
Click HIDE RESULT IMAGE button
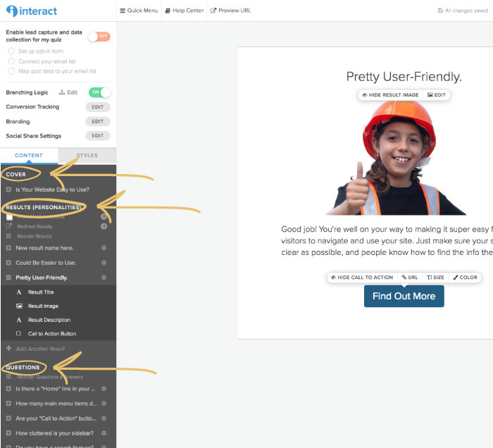(x=390, y=94)
